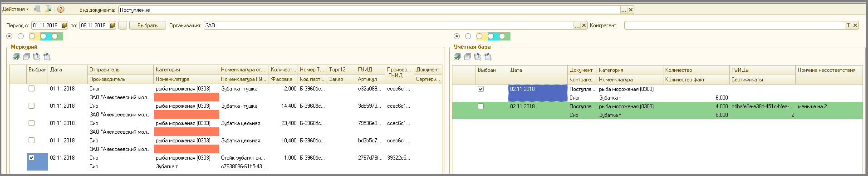Click Номенклатура ст... column header
Screen dimensions: 868x176
click(x=244, y=70)
